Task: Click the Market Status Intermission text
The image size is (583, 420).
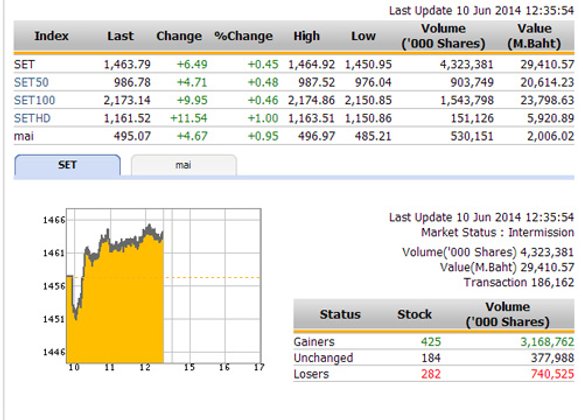Action: (497, 232)
